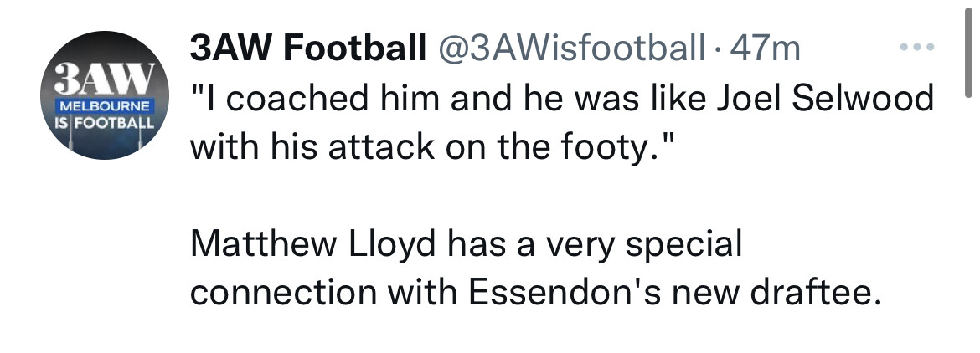Screen dimensions: 980x353
Task: Open the 3AW Football display name
Action: (x=307, y=49)
